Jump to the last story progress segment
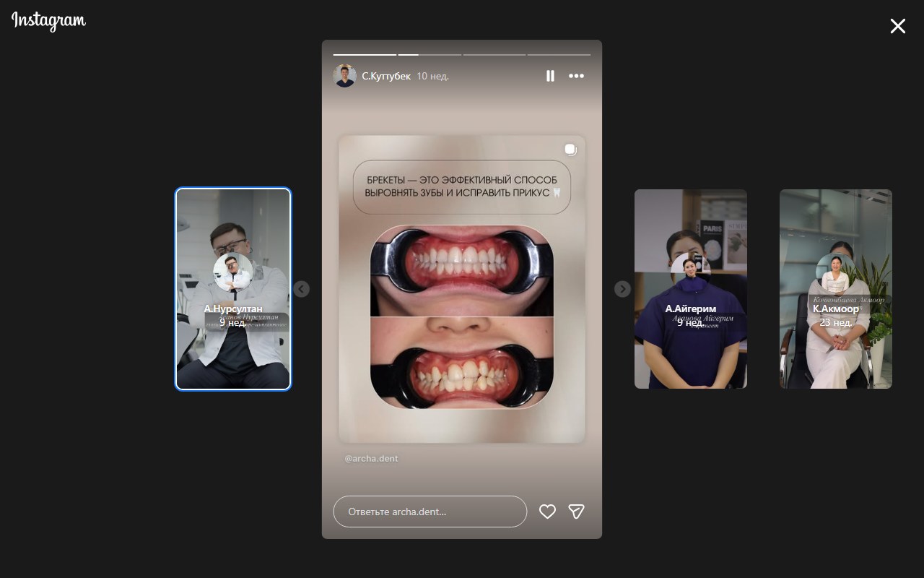This screenshot has height=578, width=924. 559,54
